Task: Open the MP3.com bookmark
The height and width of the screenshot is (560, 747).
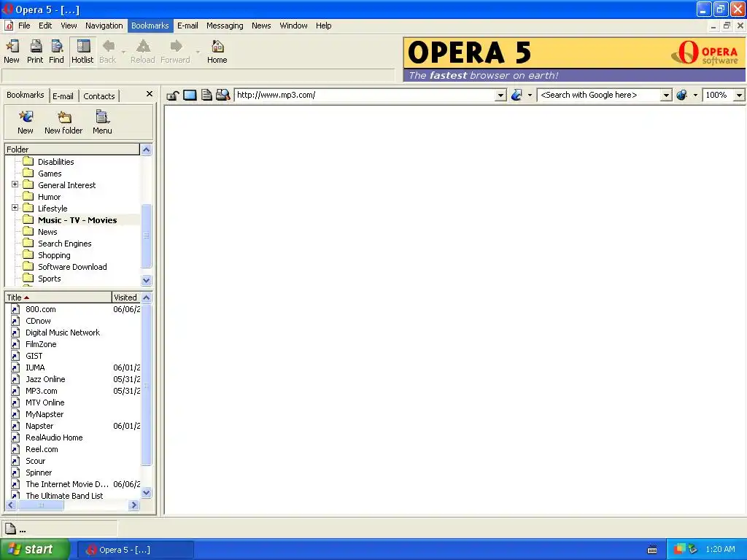Action: coord(42,391)
